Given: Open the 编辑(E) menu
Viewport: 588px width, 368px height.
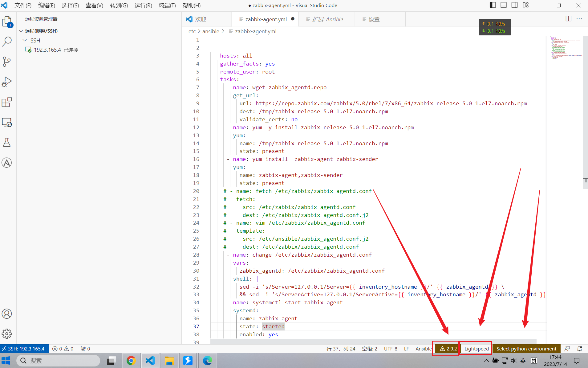Looking at the screenshot, I should [x=47, y=5].
